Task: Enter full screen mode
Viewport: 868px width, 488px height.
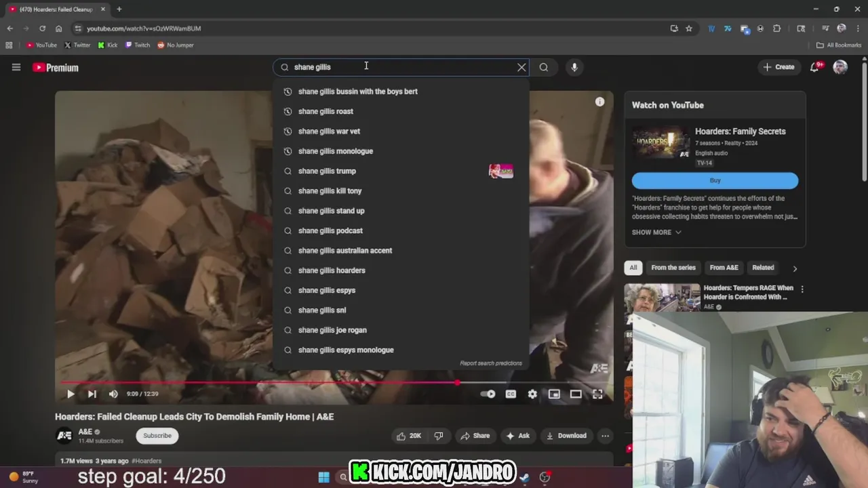Action: [597, 394]
